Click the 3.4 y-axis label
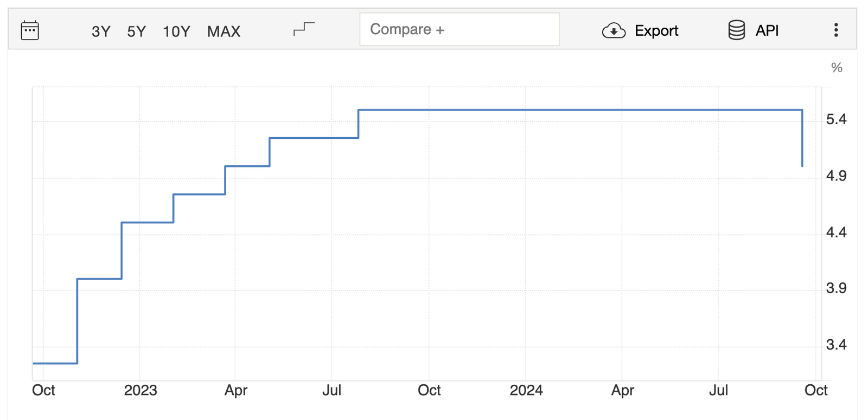 click(x=836, y=345)
